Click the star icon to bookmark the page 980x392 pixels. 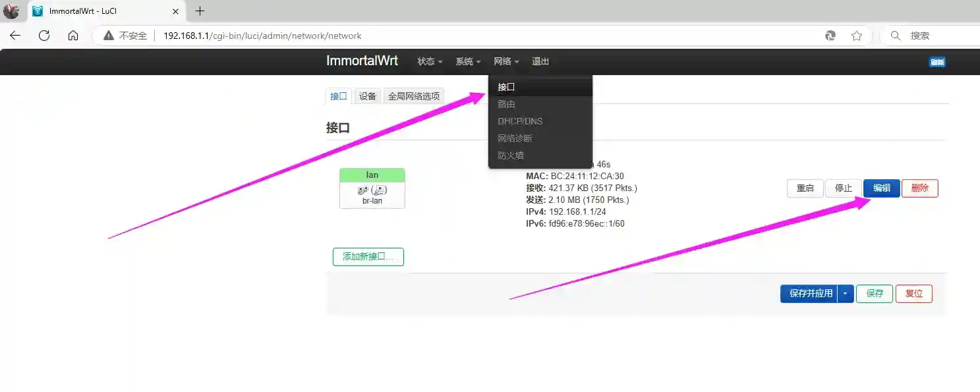(x=856, y=36)
